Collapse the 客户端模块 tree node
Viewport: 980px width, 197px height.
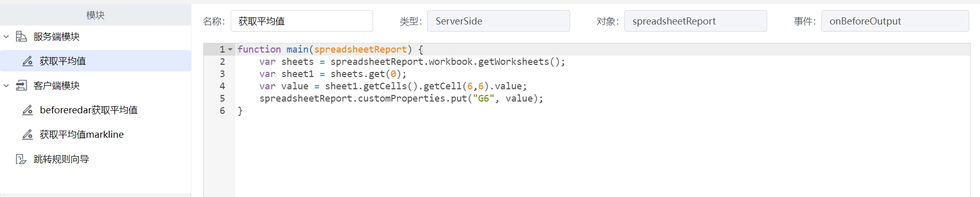click(6, 86)
